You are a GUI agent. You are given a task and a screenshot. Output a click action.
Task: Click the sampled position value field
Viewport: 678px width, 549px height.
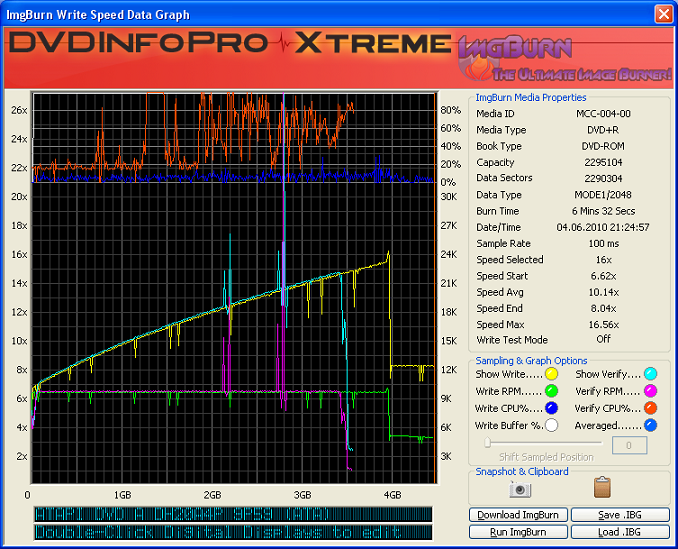coord(629,445)
